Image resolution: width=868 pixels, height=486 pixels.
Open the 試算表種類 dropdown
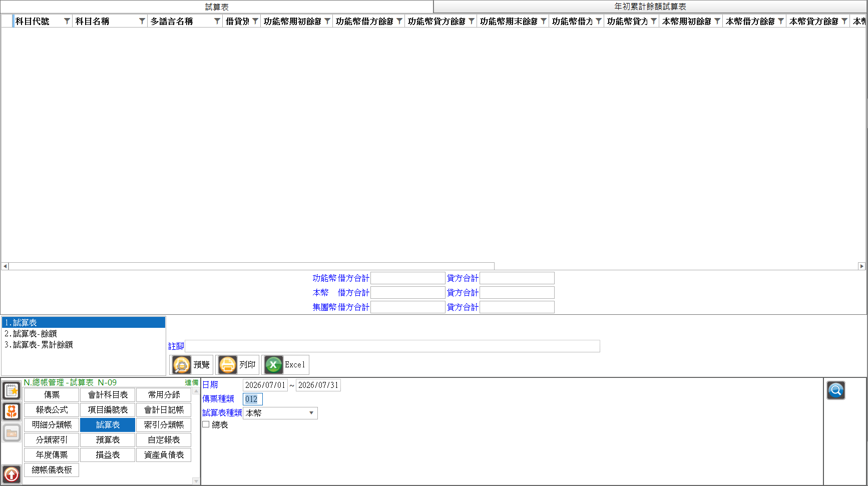[x=311, y=413]
